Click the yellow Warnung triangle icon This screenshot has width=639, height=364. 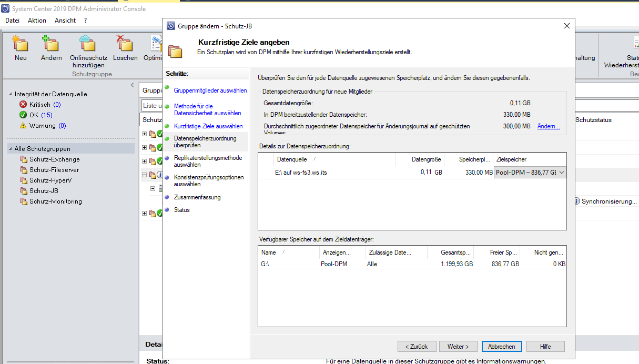[x=23, y=126]
